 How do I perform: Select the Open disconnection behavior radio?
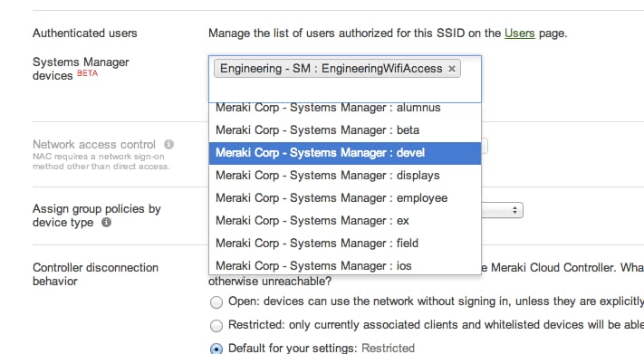pos(216,302)
